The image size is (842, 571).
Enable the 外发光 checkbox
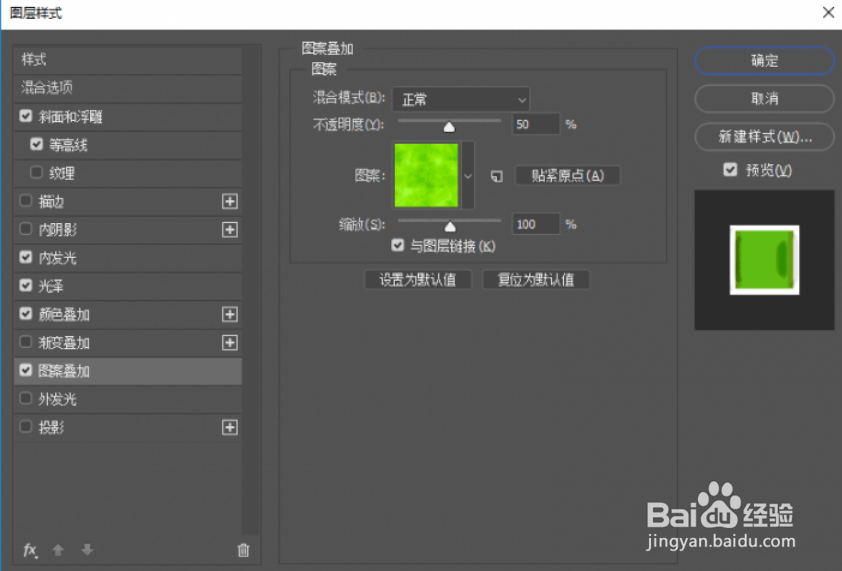[x=26, y=399]
